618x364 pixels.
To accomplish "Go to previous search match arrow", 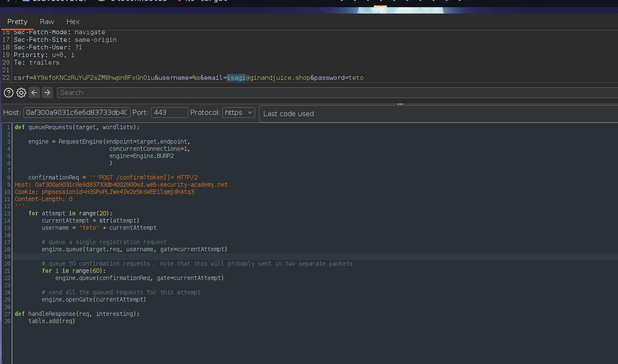I will pyautogui.click(x=34, y=92).
